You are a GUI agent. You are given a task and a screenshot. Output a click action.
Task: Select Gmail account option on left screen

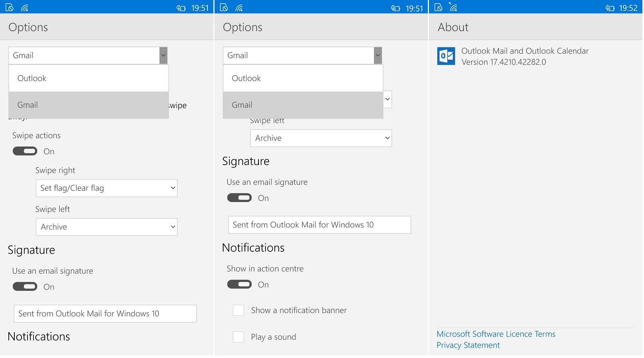point(88,105)
